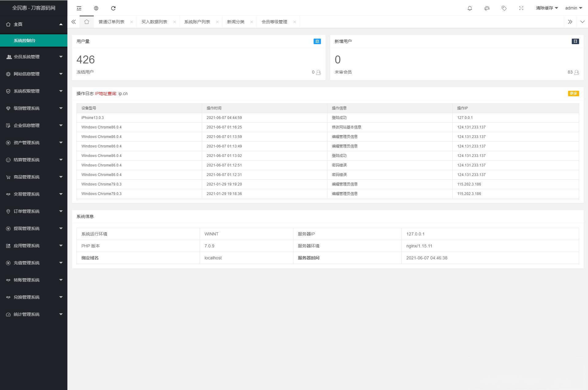Select the iPhone13.0.3 log row
The width and height of the screenshot is (588, 390).
(x=328, y=118)
